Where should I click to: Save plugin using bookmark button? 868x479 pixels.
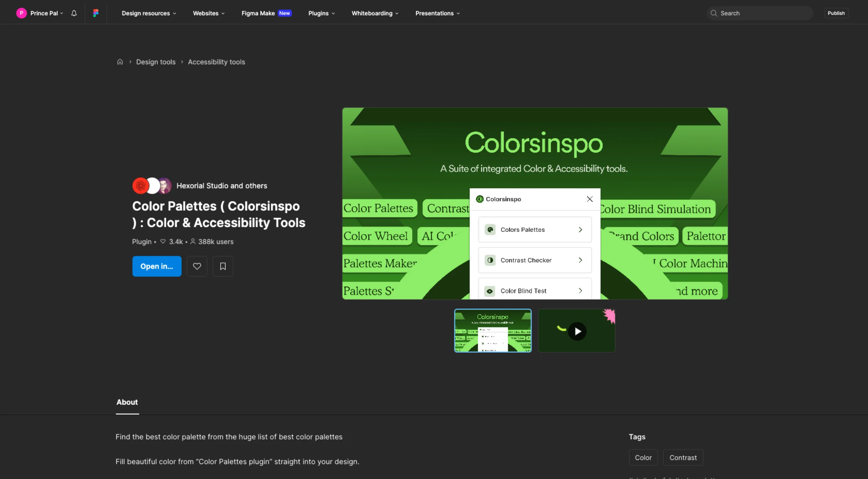(223, 266)
